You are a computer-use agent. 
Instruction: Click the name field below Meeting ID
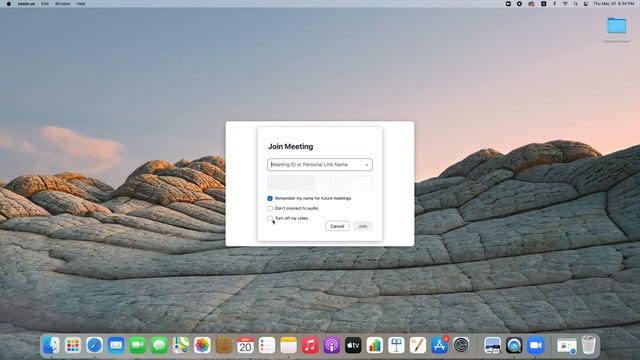[320, 183]
